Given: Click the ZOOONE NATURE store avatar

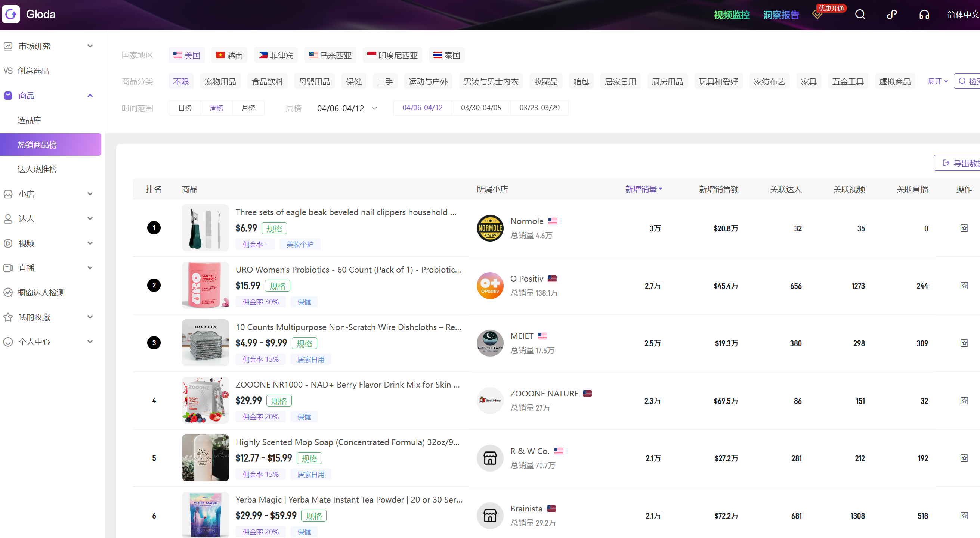Looking at the screenshot, I should point(490,400).
